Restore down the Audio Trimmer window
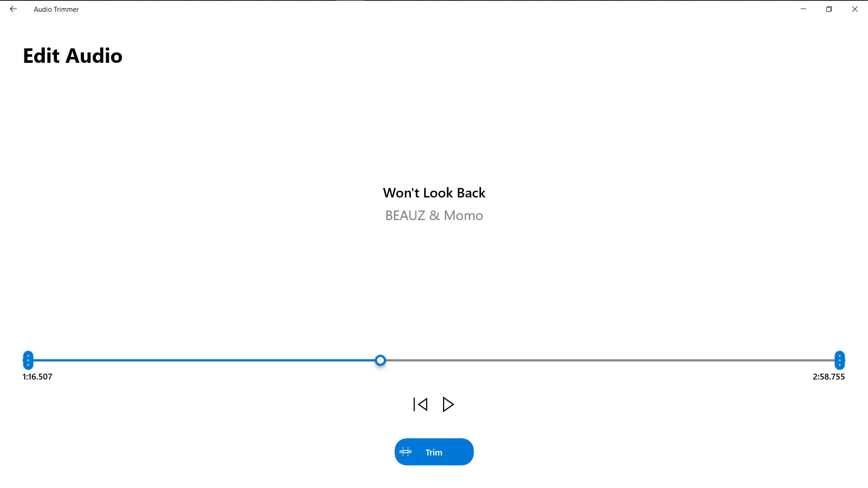 coord(829,9)
